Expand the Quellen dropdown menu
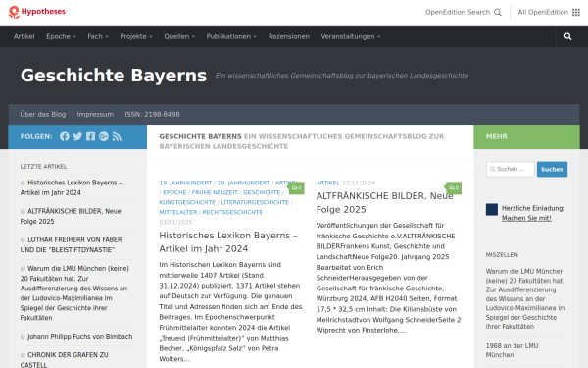 179,36
